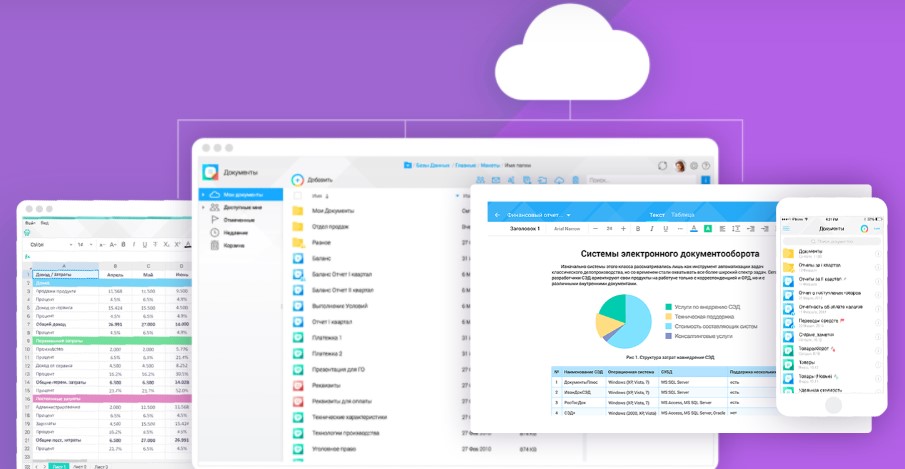Expand the Доступные мне sidebar node
The image size is (905, 469).
tap(203, 207)
